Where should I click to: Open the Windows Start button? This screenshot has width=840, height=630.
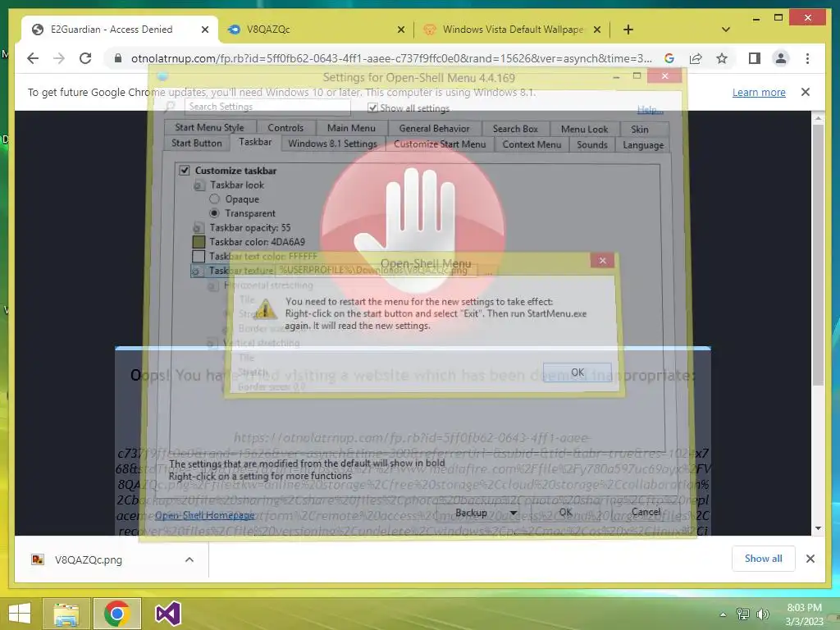coord(20,614)
